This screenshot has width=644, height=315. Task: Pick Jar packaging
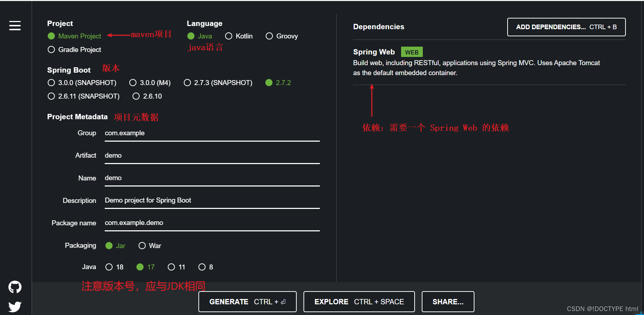[x=115, y=246]
